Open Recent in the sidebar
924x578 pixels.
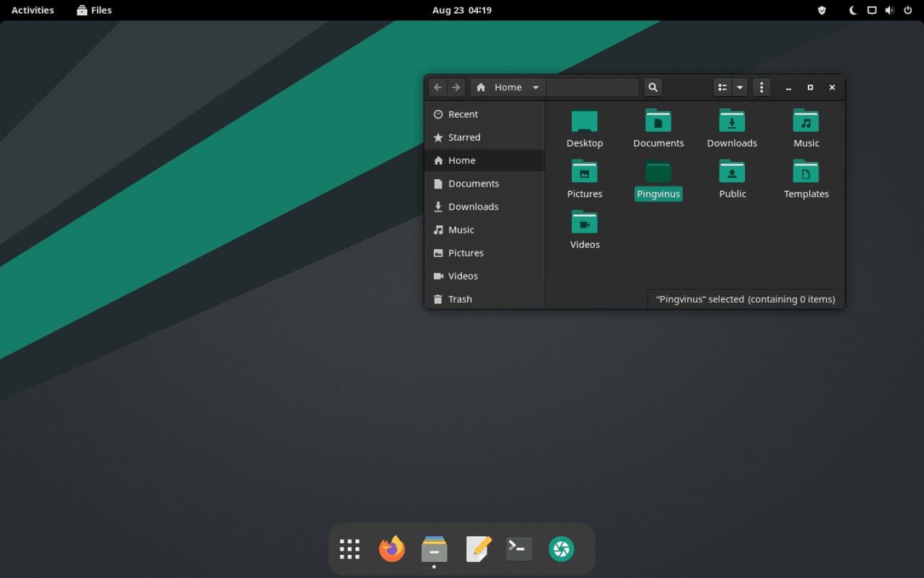[x=484, y=114]
